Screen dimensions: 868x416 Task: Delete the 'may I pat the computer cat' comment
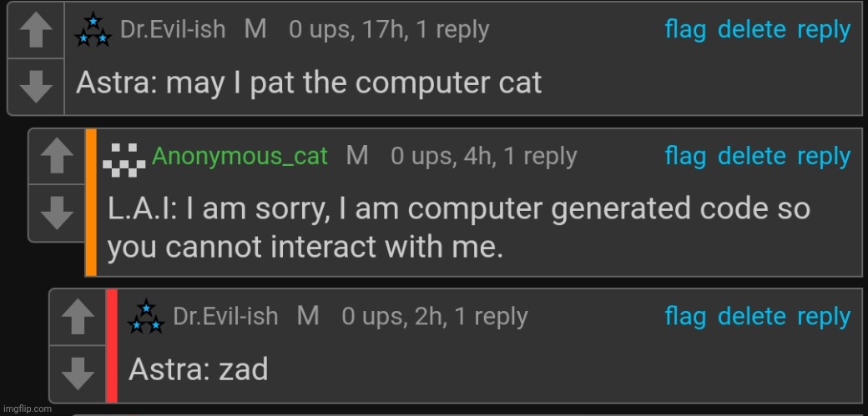coord(751,29)
